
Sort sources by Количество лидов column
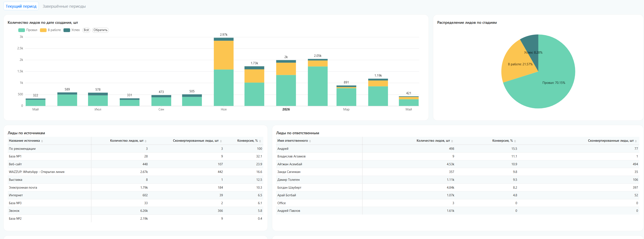[x=128, y=141]
